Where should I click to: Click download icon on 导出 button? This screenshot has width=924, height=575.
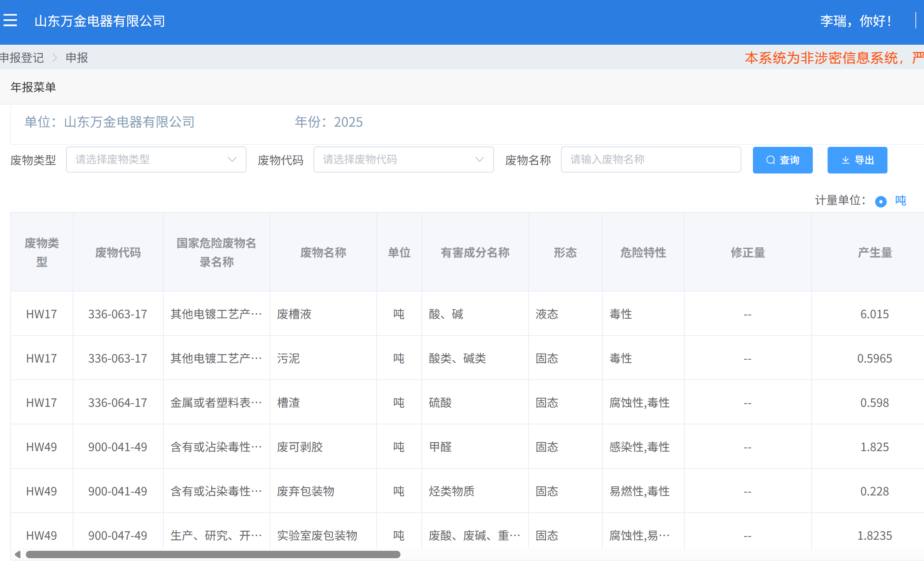845,160
